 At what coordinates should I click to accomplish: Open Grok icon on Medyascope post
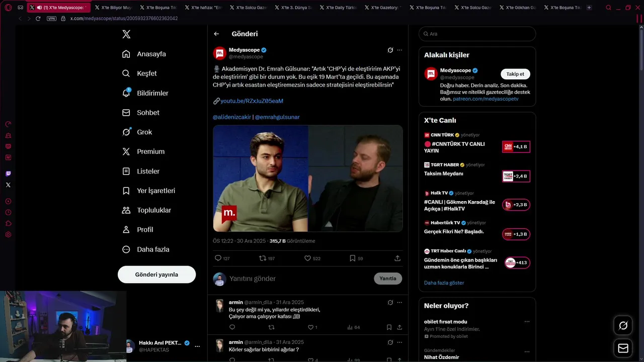tap(390, 50)
